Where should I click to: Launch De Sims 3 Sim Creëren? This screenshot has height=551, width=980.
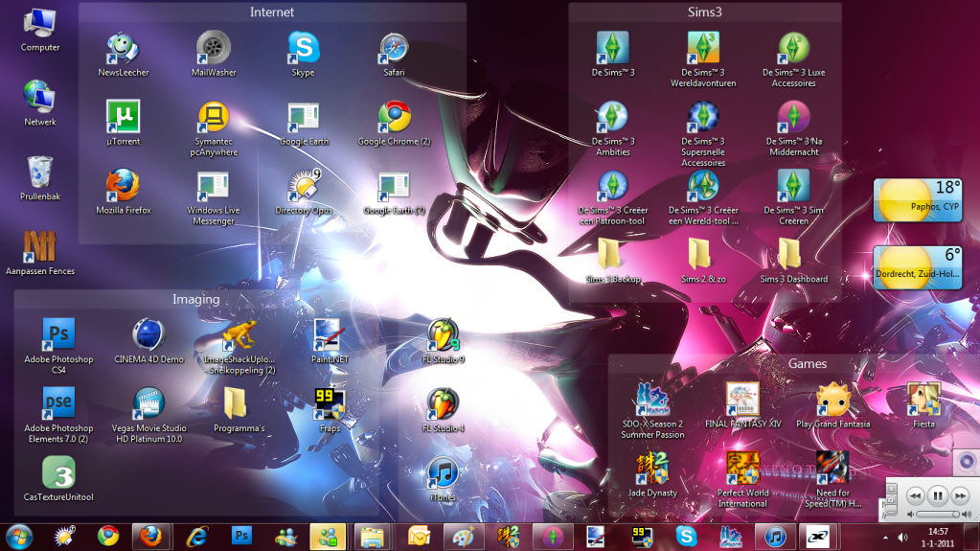(x=794, y=197)
